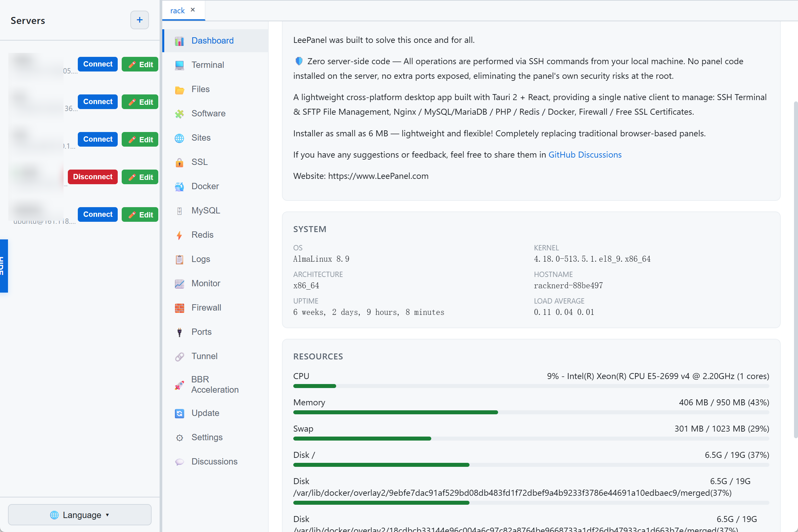Select the architecture value 'x86_64'
This screenshot has height=532, width=798.
tap(306, 286)
